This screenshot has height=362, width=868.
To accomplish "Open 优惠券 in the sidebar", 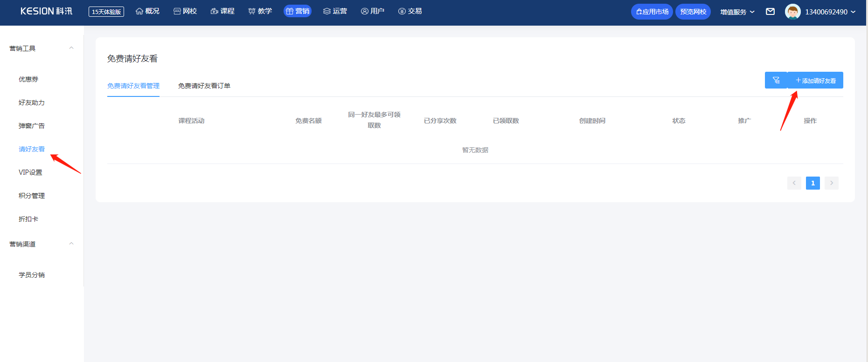I will [28, 79].
